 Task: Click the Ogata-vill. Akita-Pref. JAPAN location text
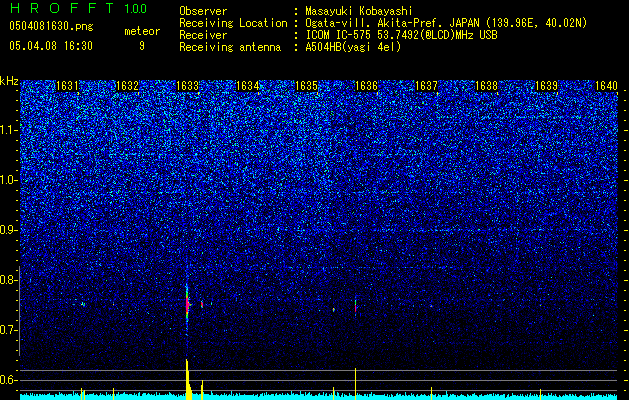click(444, 23)
